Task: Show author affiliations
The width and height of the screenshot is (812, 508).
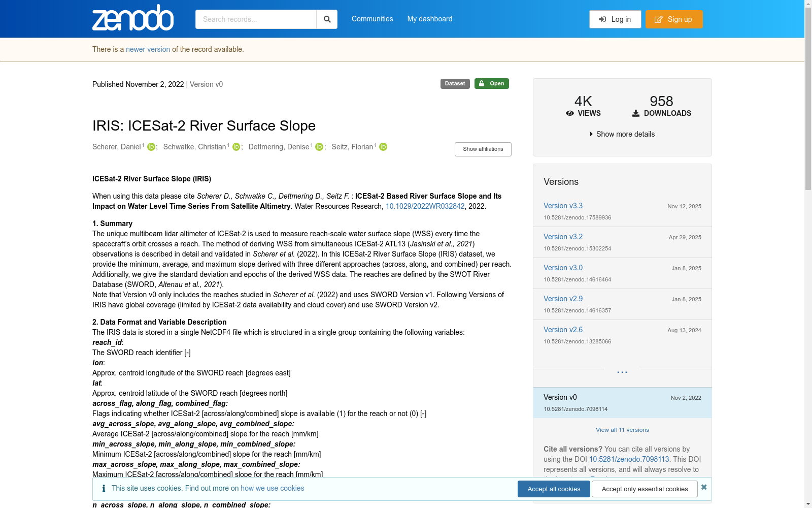Action: click(483, 149)
